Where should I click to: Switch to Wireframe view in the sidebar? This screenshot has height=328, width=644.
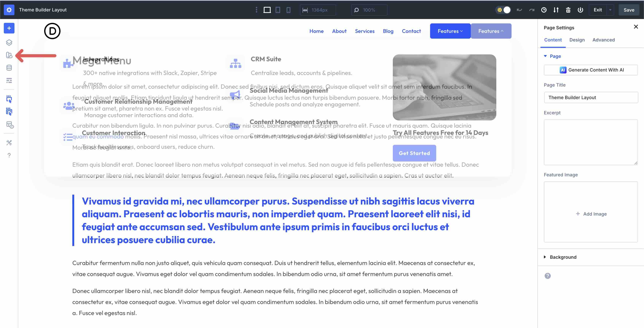(x=9, y=80)
